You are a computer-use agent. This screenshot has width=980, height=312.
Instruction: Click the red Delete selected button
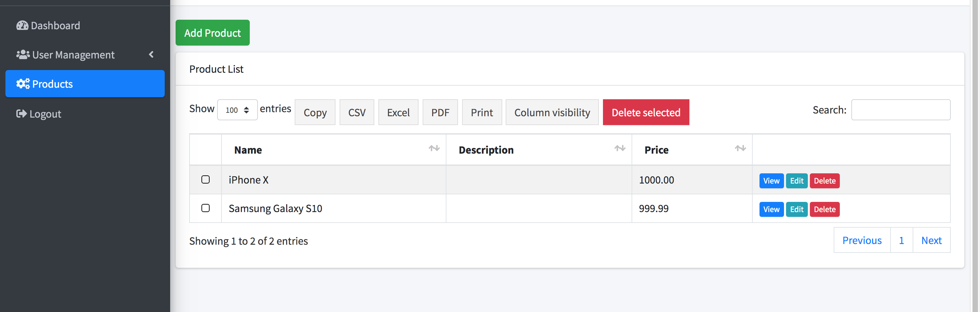coord(646,112)
